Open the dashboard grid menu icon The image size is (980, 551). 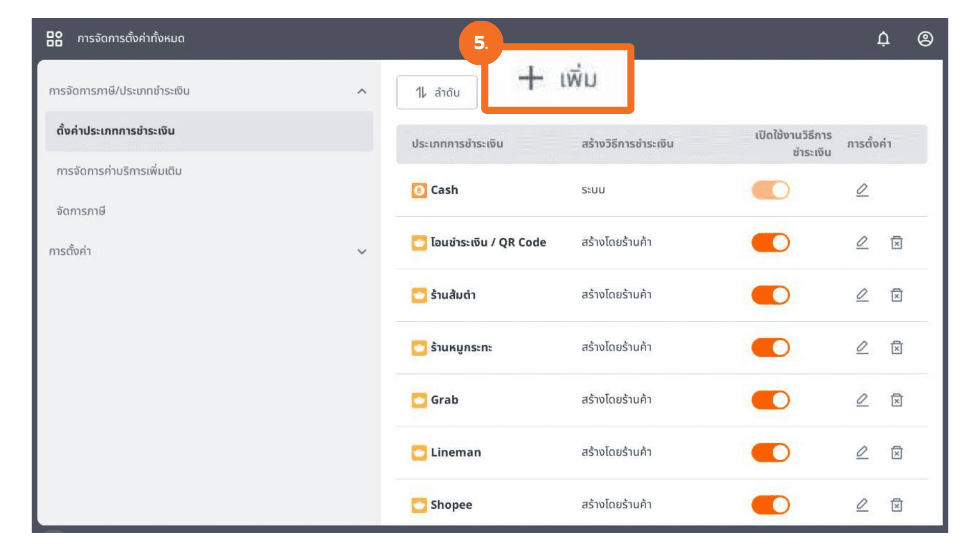pyautogui.click(x=54, y=39)
